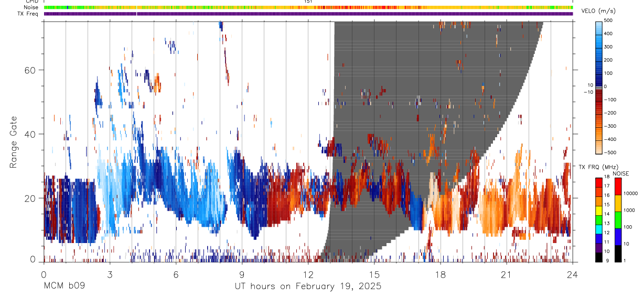
Task: Select the 'NOISE' legend title
Action: pyautogui.click(x=620, y=173)
